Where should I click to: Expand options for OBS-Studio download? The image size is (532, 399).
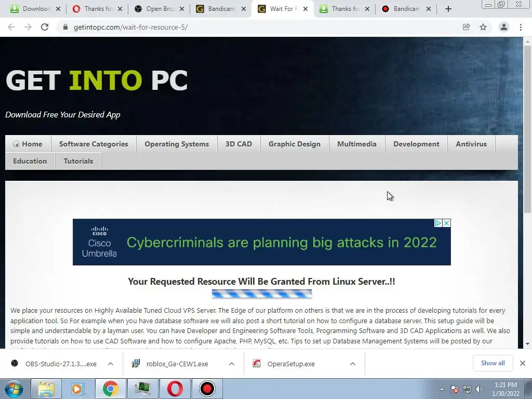[111, 364]
